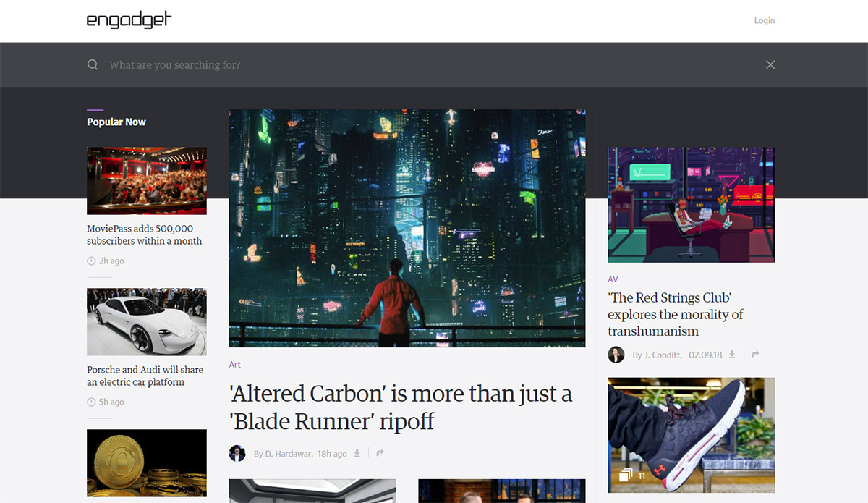Open the Altered Carbon cityscape hero image
The image size is (868, 503).
[x=407, y=228]
